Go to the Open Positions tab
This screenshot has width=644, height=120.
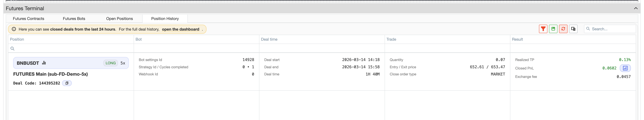119,19
